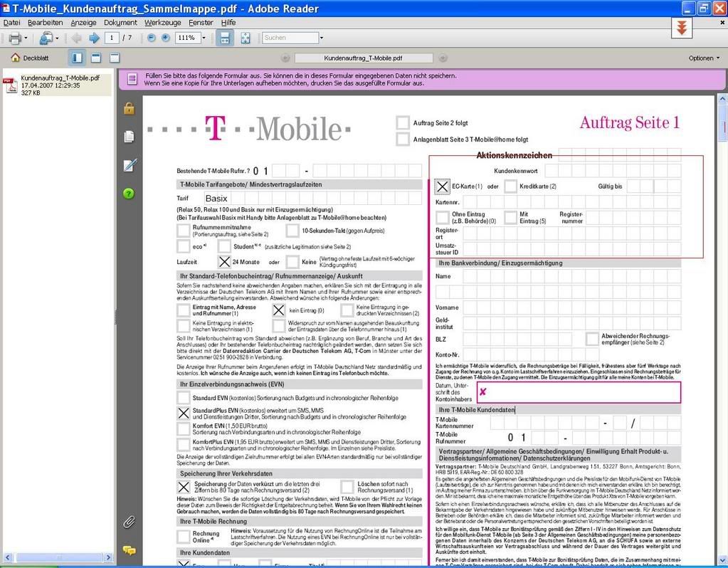Open the Attachments paperclip panel icon

pyautogui.click(x=129, y=522)
